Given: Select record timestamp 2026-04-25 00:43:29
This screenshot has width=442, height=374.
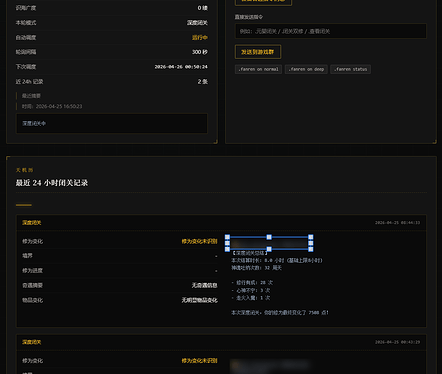Looking at the screenshot, I should pos(397,342).
